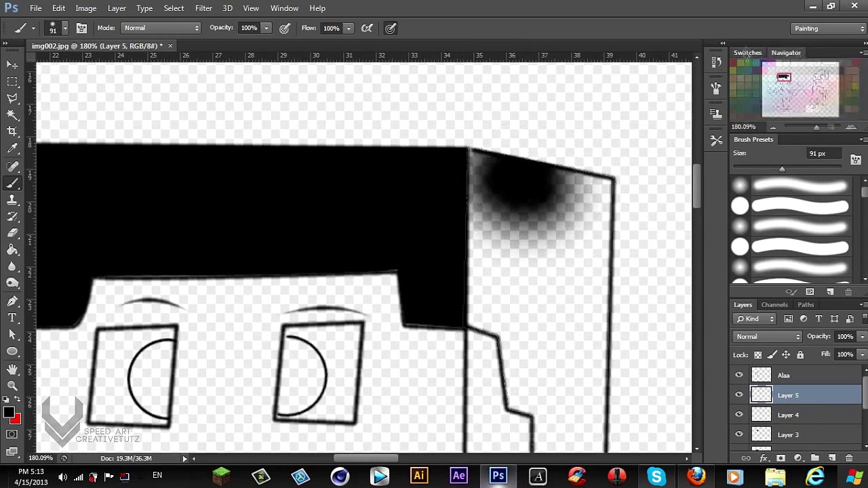Create new layer in Layers panel
The image size is (868, 488).
(x=832, y=458)
